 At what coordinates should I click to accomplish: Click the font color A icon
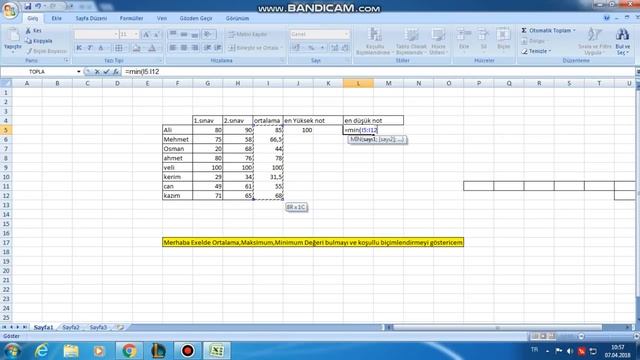[x=152, y=48]
